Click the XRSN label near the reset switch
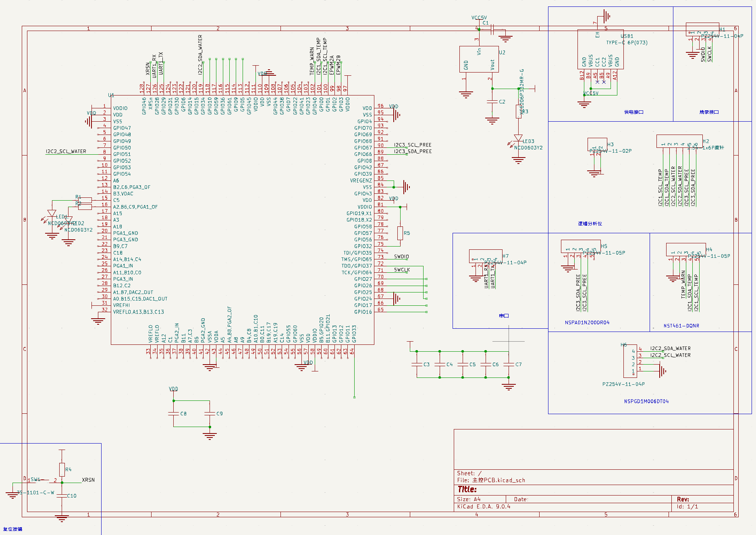 pos(88,480)
